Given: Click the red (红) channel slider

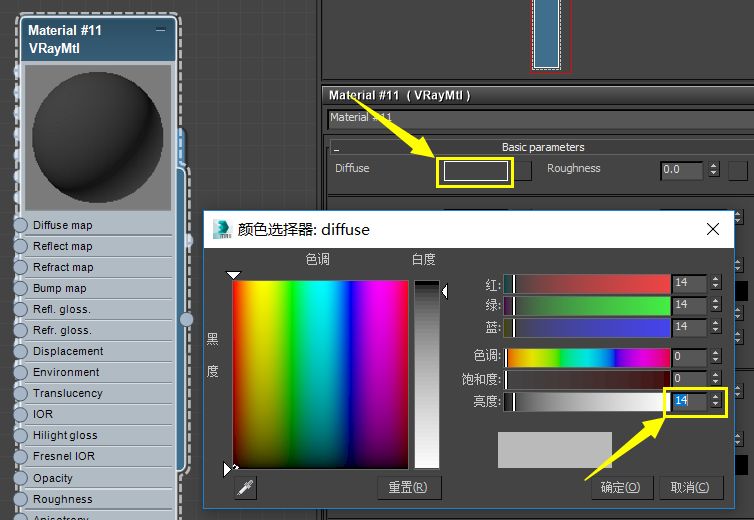Looking at the screenshot, I should (x=587, y=284).
